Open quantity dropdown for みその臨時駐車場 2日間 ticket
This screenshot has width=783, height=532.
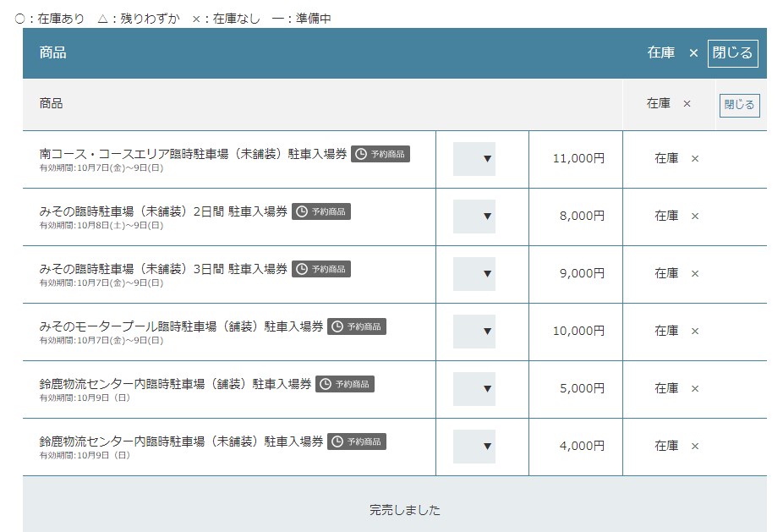(x=474, y=217)
